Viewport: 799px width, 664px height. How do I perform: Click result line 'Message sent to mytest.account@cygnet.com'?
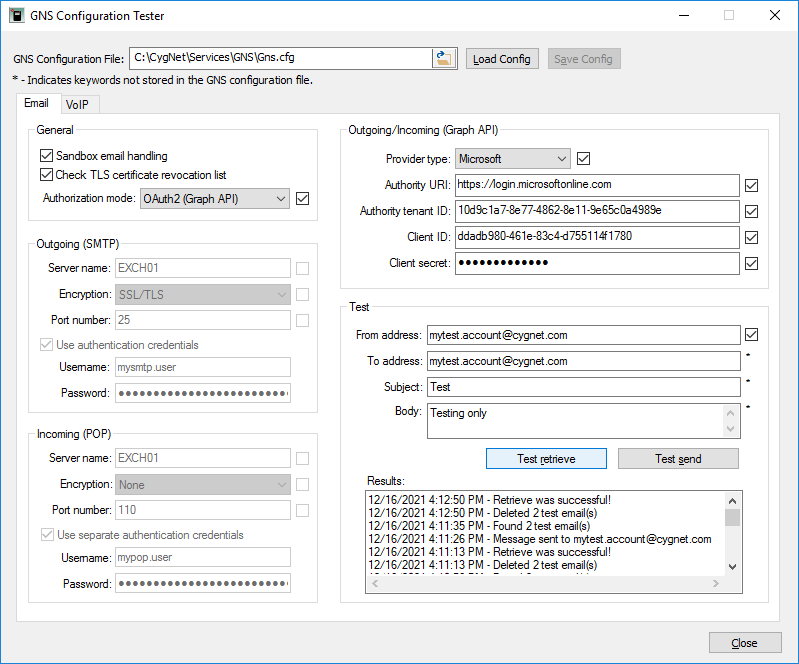540,539
